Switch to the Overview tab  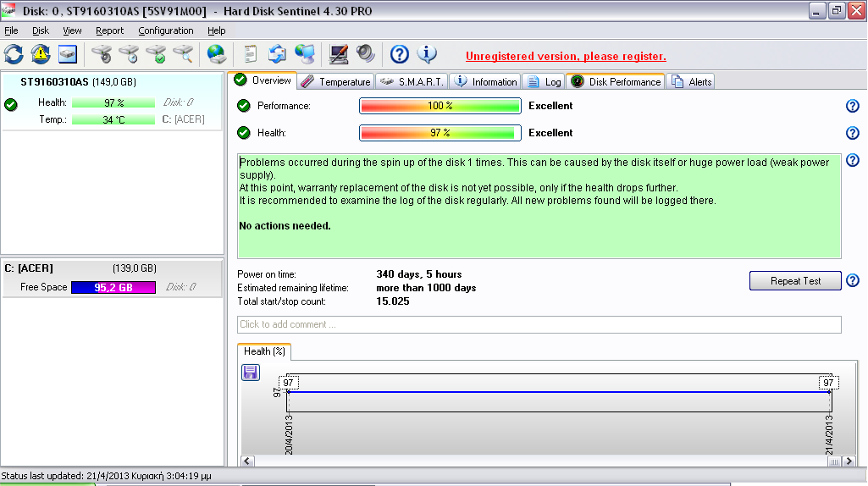[x=263, y=80]
